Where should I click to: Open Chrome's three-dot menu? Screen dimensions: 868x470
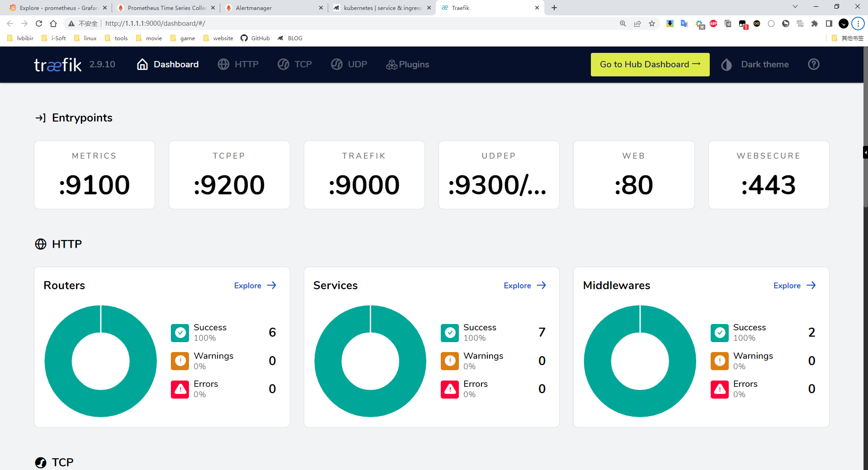858,23
